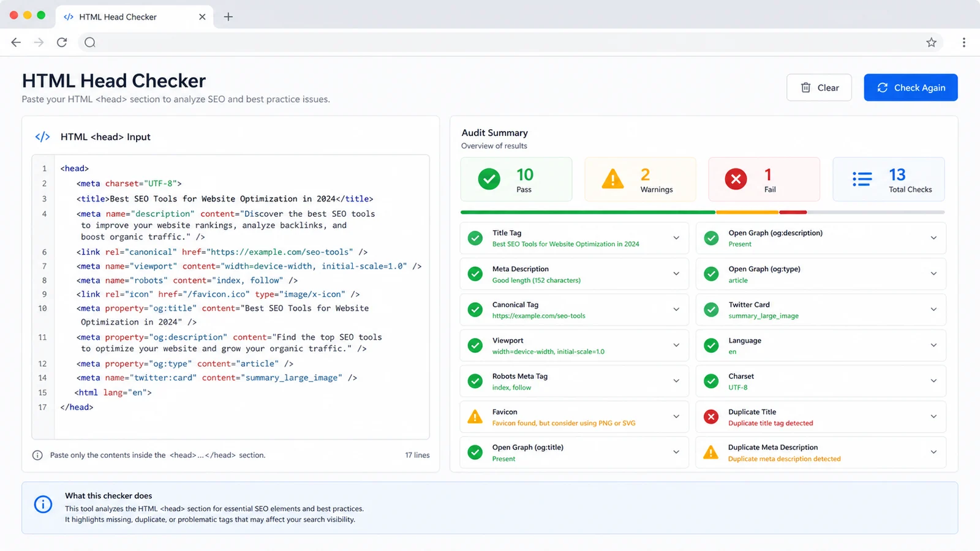
Task: Click the browser back arrow
Action: coord(16,42)
